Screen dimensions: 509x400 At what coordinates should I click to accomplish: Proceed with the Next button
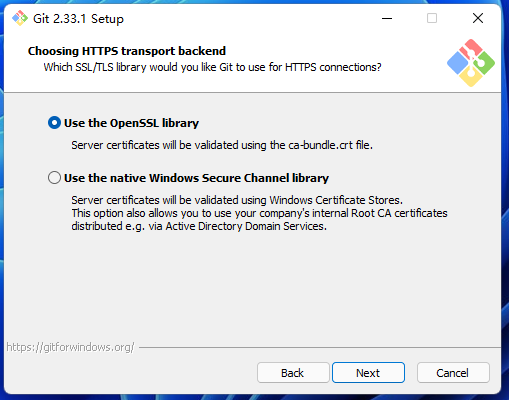tap(368, 373)
